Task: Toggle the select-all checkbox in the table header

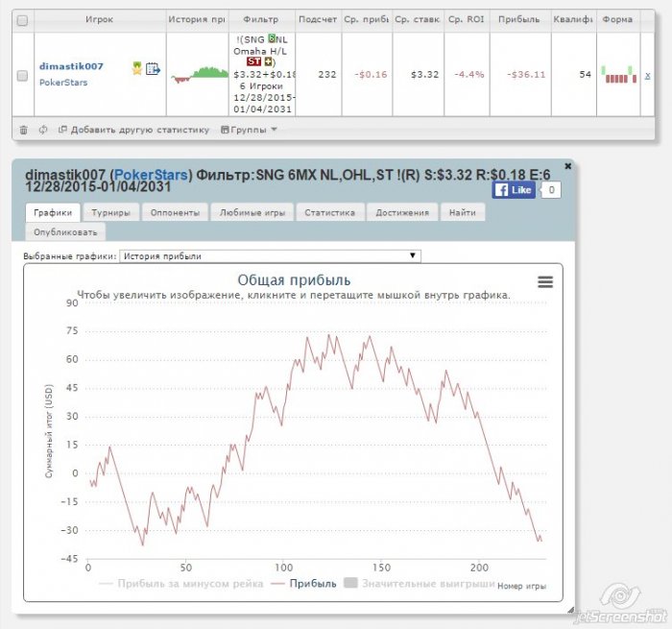Action: [x=22, y=20]
